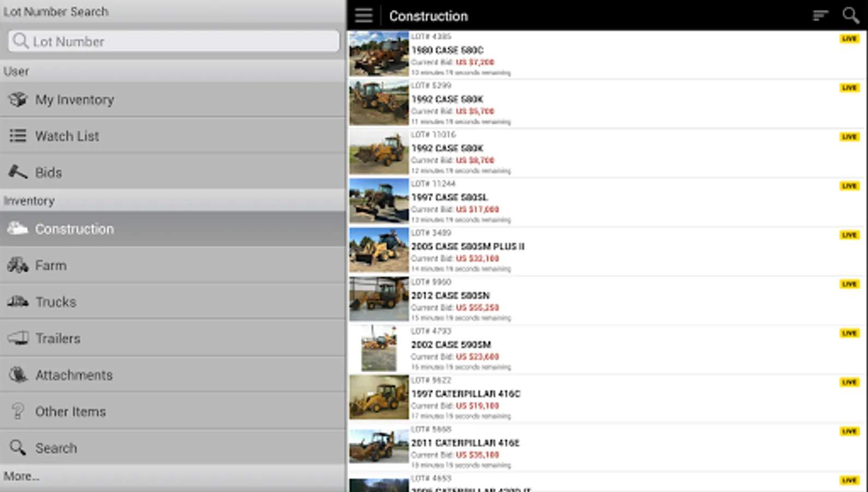Select listing title 2011 CATERPILLAR 416E
Image resolution: width=868 pixels, height=492 pixels.
tap(465, 443)
